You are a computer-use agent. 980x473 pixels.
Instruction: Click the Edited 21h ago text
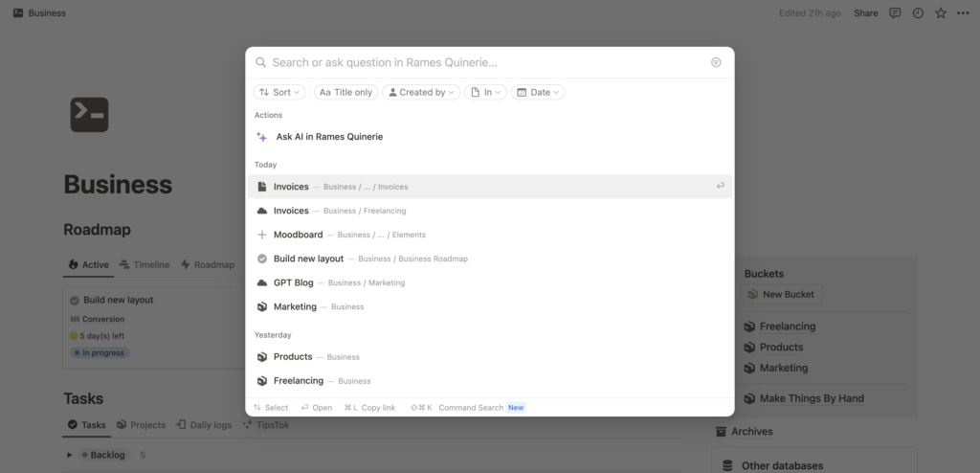(810, 13)
